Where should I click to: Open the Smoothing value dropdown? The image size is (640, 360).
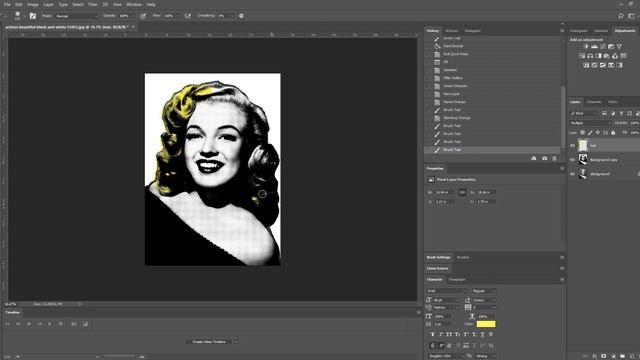233,16
